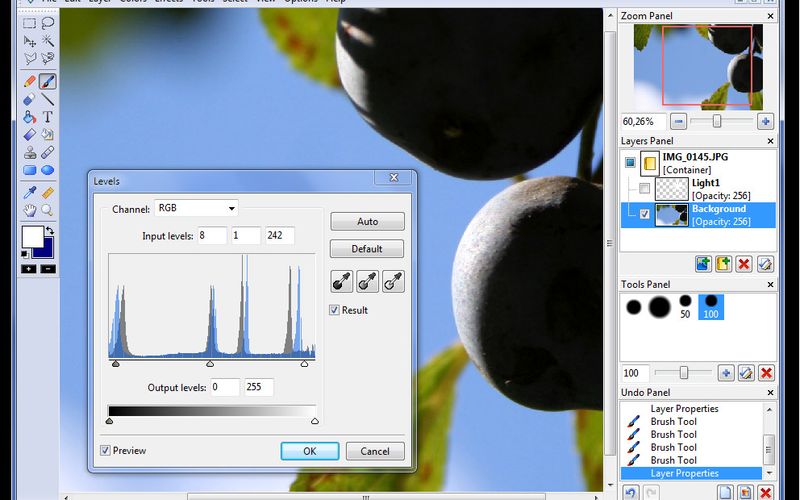Select the Brush tool in toolbox
This screenshot has height=500, width=800.
click(x=48, y=81)
